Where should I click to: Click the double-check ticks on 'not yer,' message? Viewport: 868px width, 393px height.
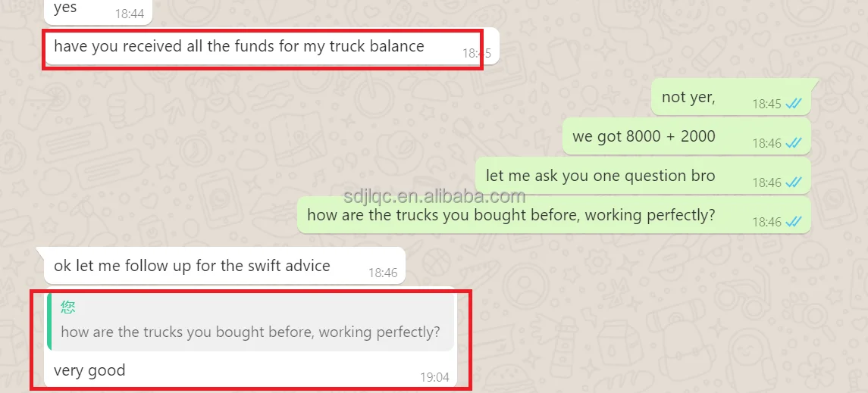[x=793, y=104]
